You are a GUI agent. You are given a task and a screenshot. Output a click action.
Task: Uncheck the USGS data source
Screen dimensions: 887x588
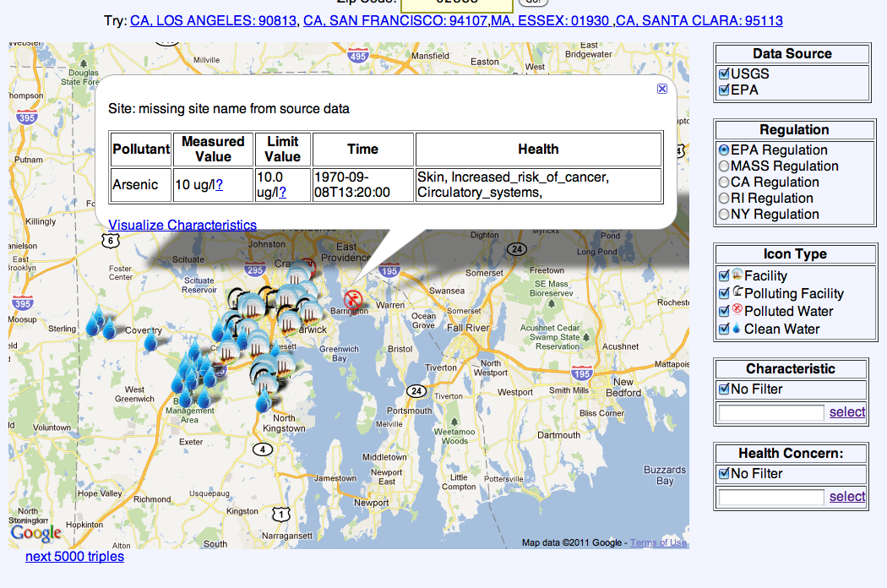click(724, 73)
